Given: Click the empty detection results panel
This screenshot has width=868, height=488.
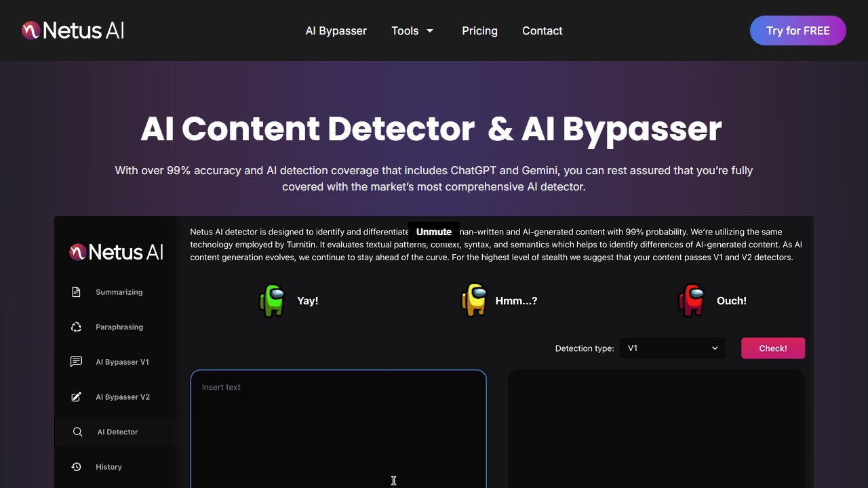Looking at the screenshot, I should point(656,429).
